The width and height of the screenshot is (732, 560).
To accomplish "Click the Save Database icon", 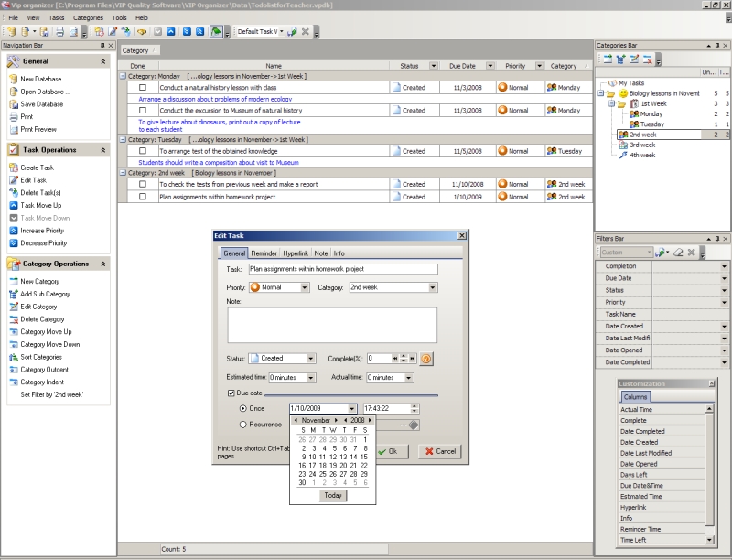I will click(x=13, y=104).
